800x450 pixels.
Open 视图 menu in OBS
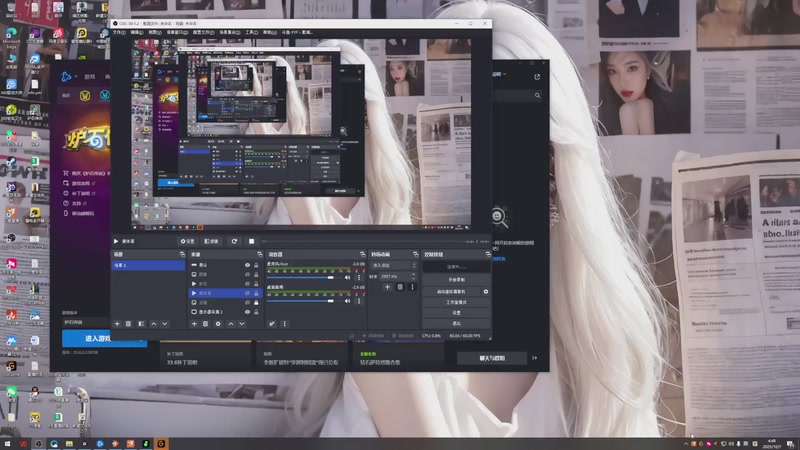click(x=155, y=32)
